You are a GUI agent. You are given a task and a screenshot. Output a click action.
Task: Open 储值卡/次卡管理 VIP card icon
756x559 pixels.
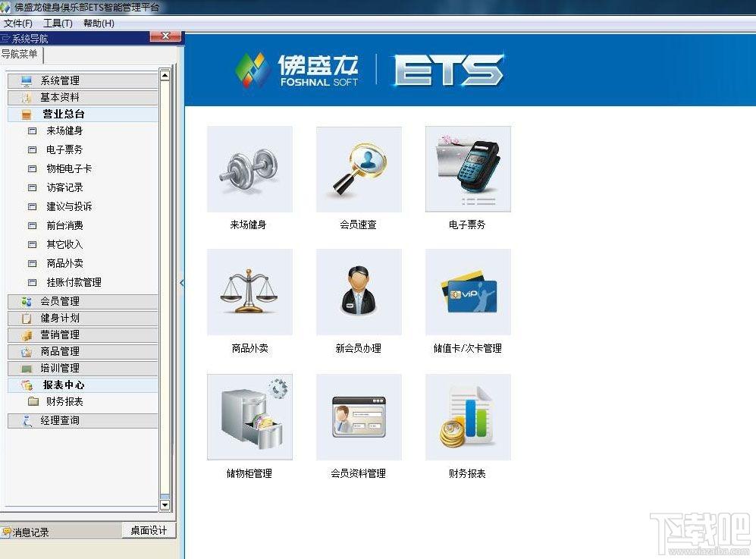[468, 292]
